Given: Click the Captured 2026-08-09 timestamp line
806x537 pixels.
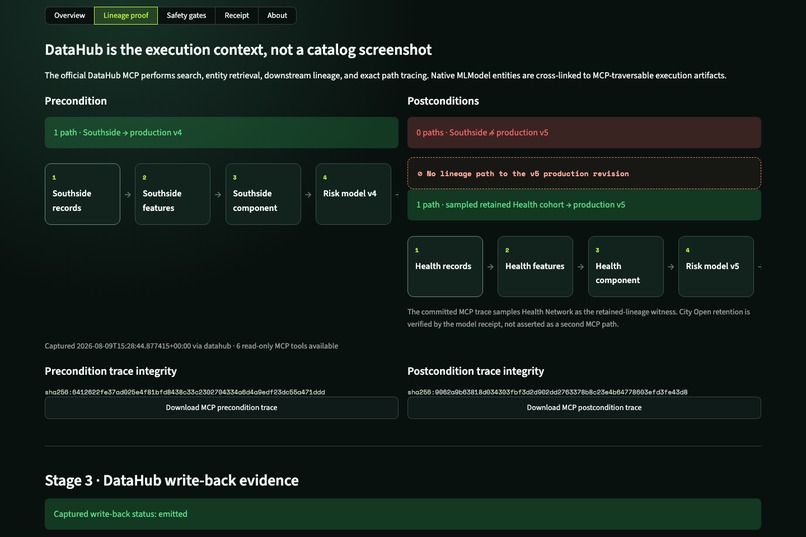Looking at the screenshot, I should [x=191, y=346].
